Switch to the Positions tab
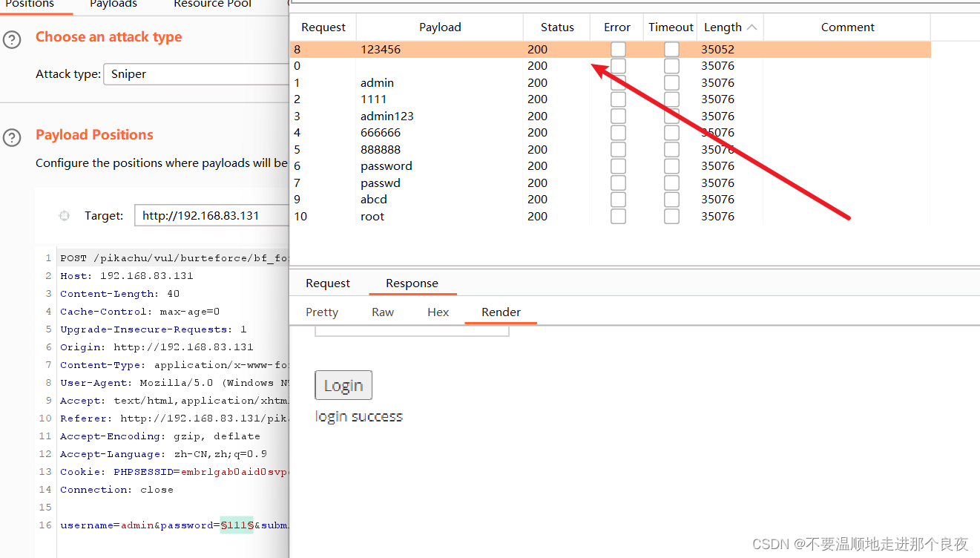Image resolution: width=980 pixels, height=558 pixels. coord(30,4)
